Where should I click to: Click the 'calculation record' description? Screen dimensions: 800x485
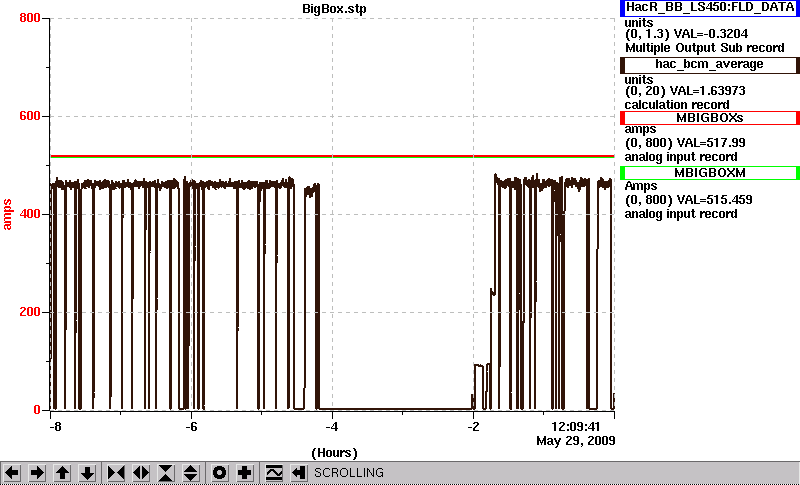click(677, 105)
